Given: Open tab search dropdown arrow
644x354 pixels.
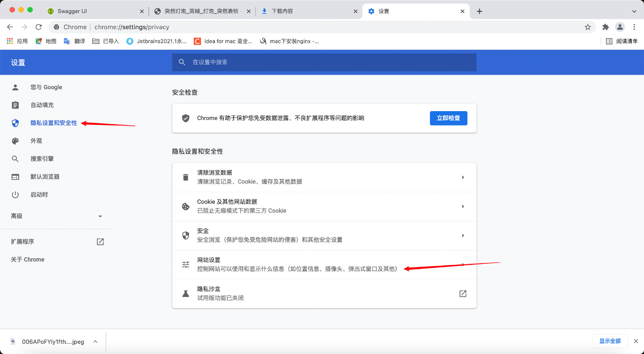Looking at the screenshot, I should click(x=634, y=11).
